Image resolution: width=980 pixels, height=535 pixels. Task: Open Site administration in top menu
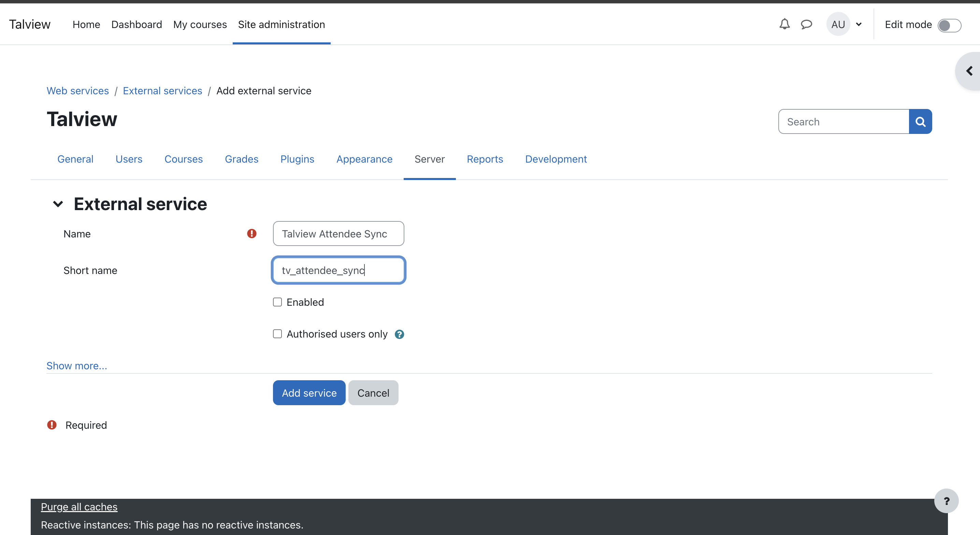(281, 24)
